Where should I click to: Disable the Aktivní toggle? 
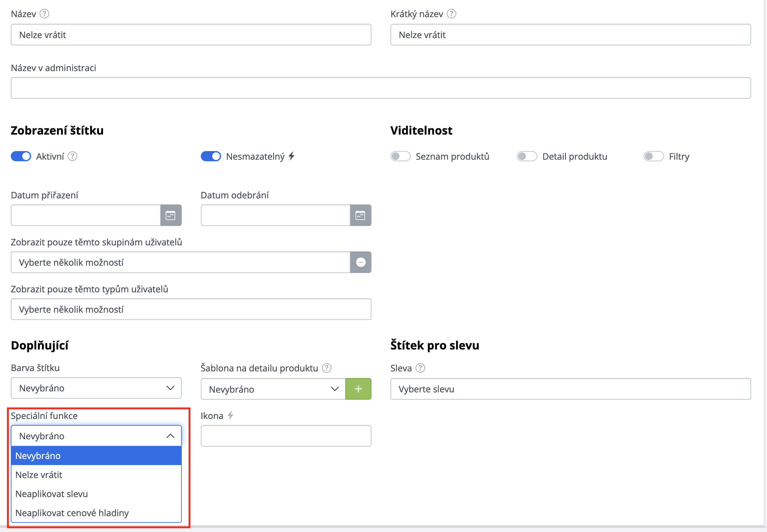(x=21, y=156)
